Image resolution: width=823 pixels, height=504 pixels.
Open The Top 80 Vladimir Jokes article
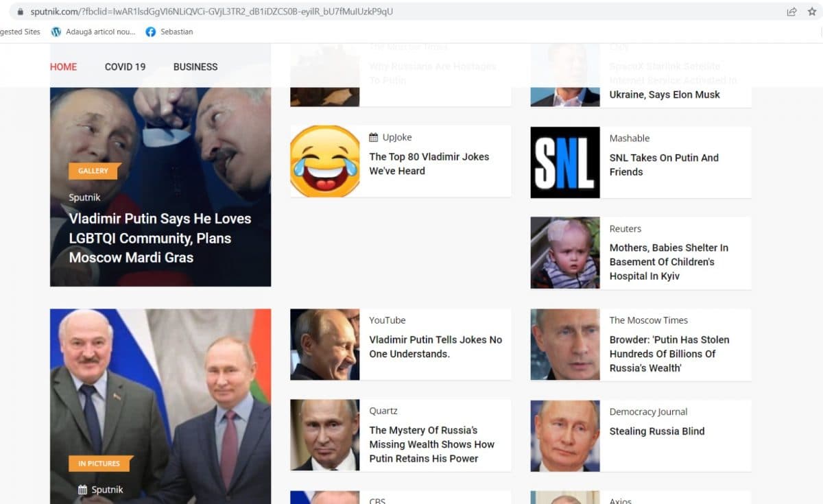[429, 164]
